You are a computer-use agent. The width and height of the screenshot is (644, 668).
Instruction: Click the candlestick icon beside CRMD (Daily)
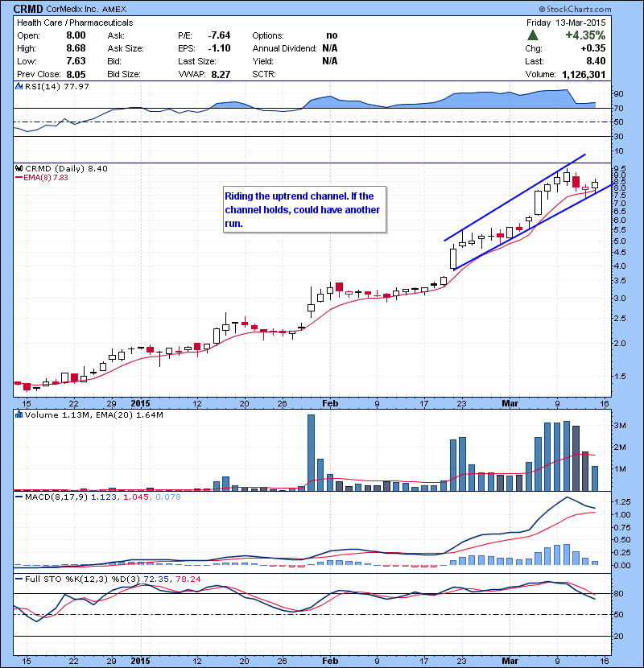pos(19,168)
